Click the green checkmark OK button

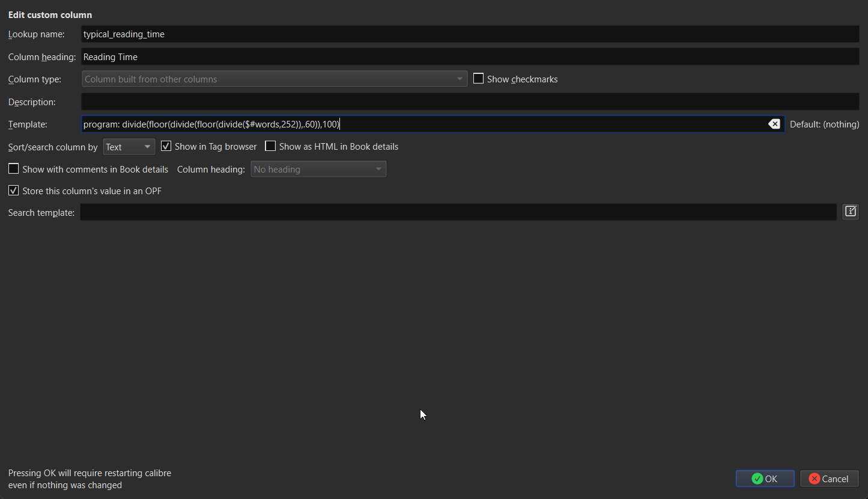pos(765,479)
